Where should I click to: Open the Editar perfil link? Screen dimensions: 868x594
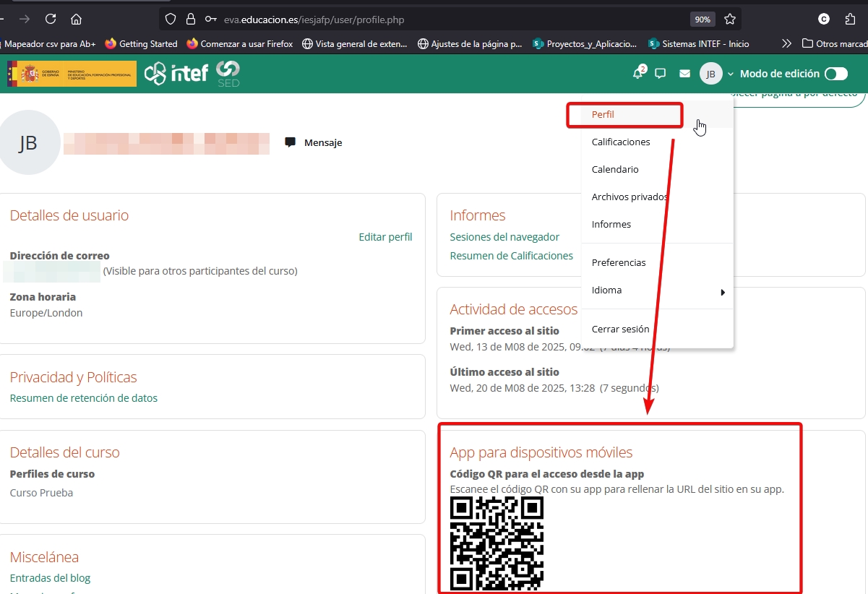385,236
